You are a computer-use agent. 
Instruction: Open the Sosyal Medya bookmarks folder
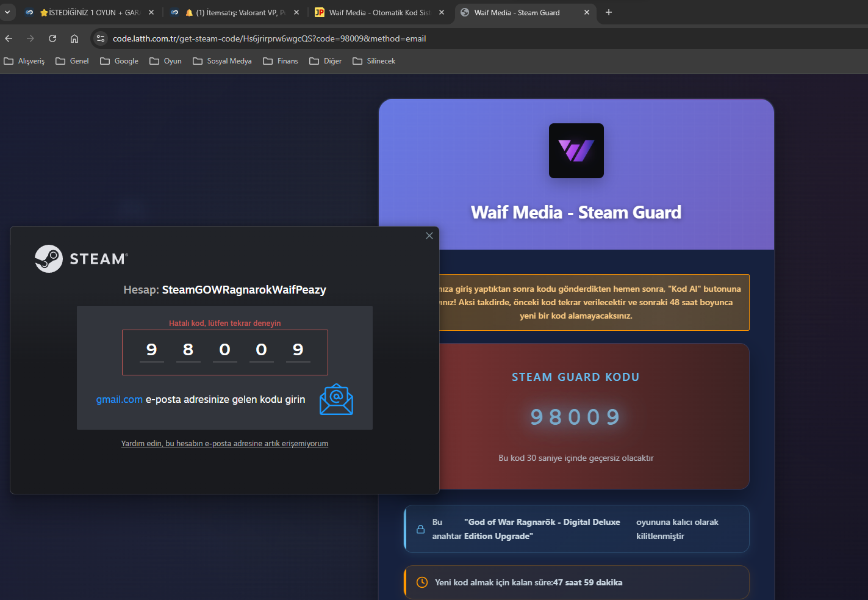tap(223, 61)
